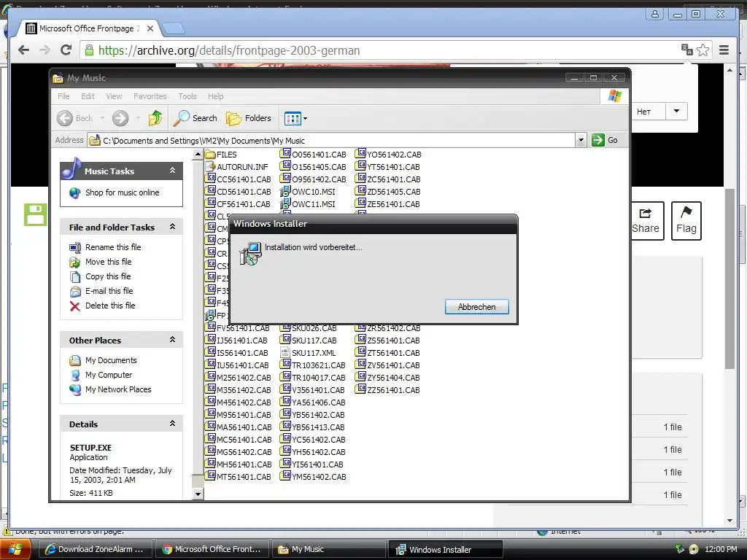Click E-mail this file
The width and height of the screenshot is (747, 560).
[x=109, y=291]
